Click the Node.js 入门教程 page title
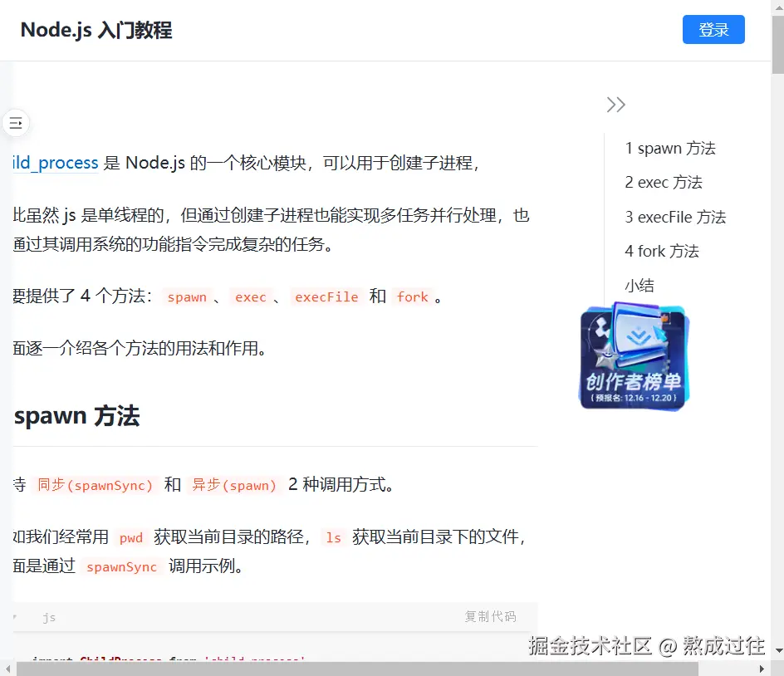 coord(97,30)
